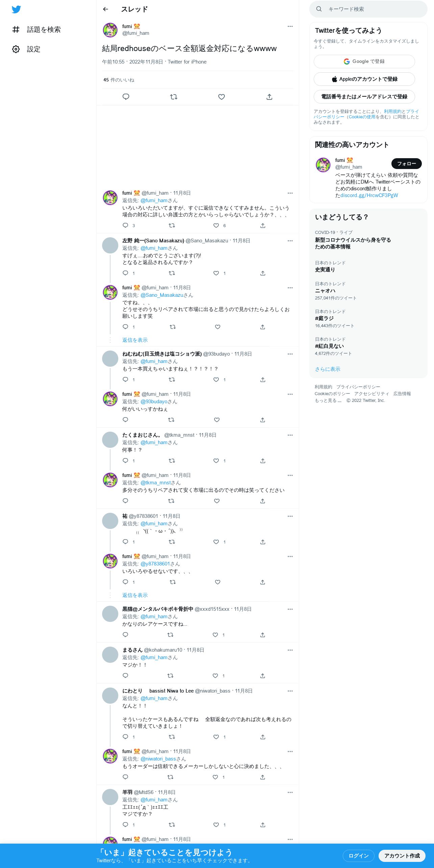Screen dimensions: 434x868
Task: Reply to the main tweet via its comment icon
Action: tap(126, 97)
